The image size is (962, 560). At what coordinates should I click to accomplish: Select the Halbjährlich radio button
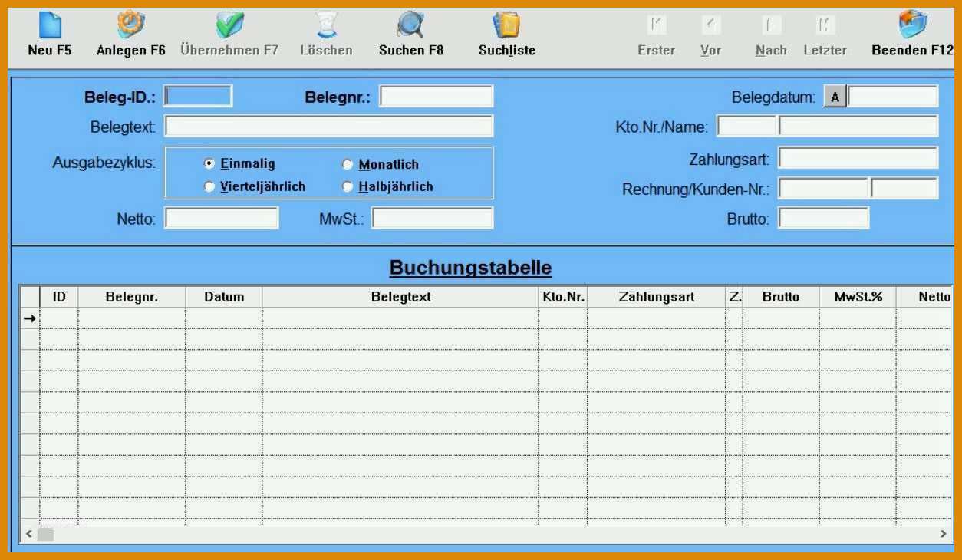pos(348,186)
